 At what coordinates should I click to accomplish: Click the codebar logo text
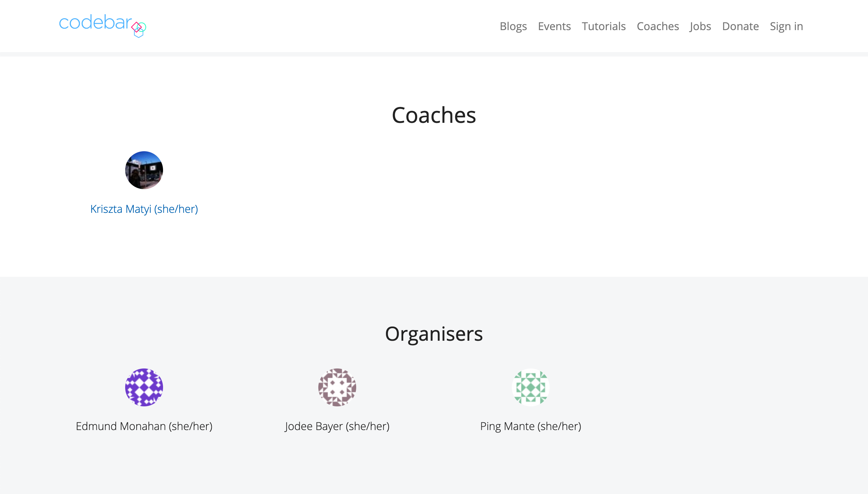(x=95, y=22)
